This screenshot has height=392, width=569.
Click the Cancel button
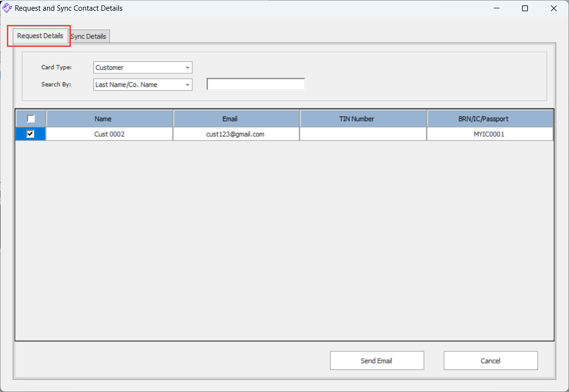click(x=490, y=361)
